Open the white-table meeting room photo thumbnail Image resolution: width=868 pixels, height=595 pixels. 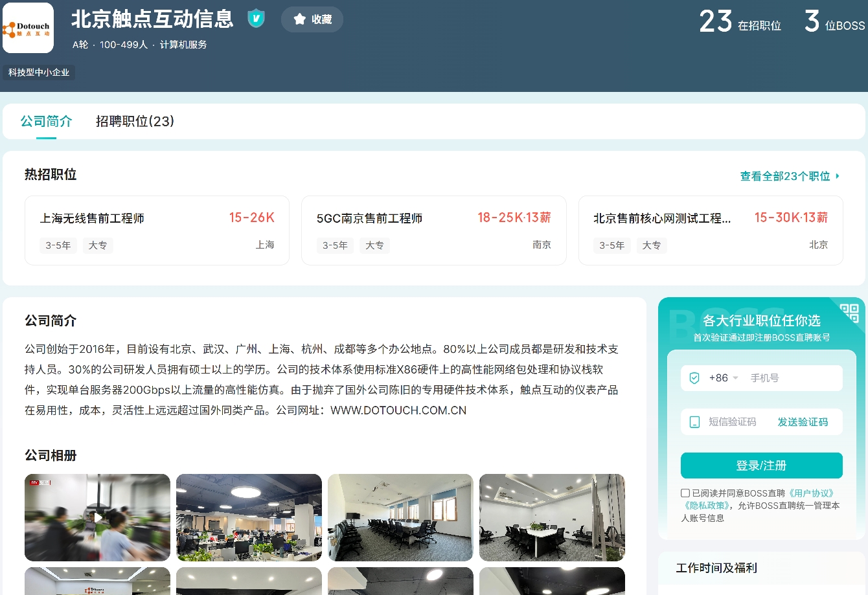(552, 517)
